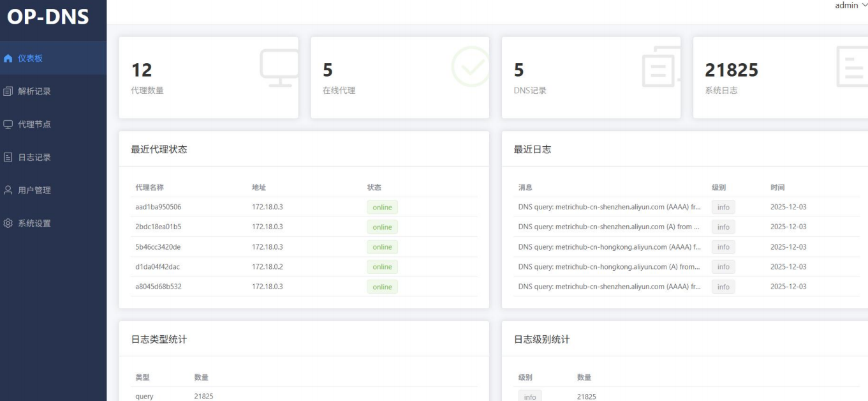This screenshot has width=868, height=401.
Task: Select the DNS记录 statistics card
Action: pos(591,77)
